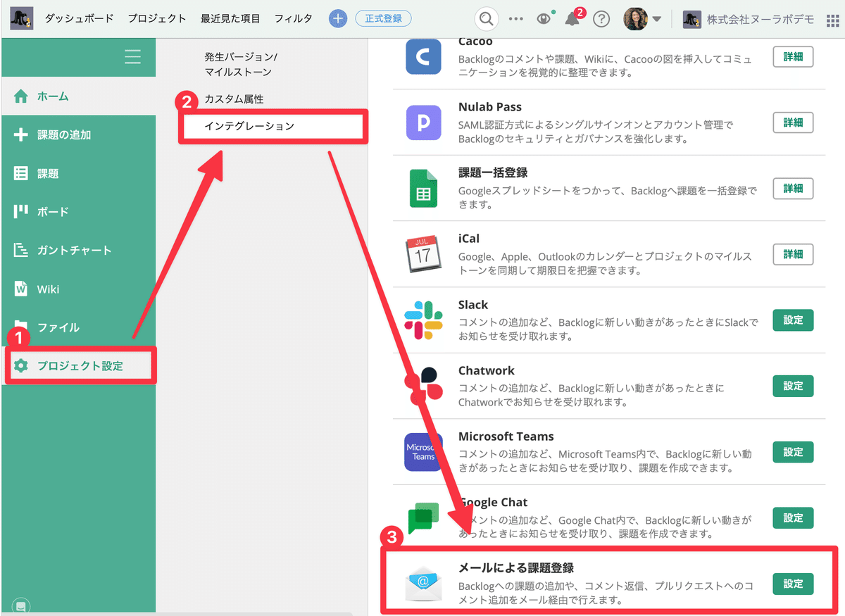Image resolution: width=845 pixels, height=616 pixels.
Task: Open 最近見た項目 from the top menu
Action: (230, 19)
